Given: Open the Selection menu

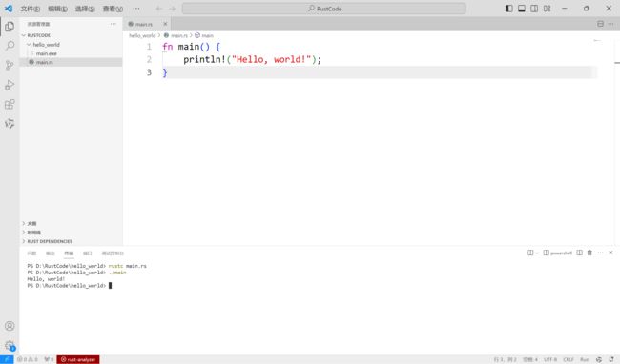Looking at the screenshot, I should 85,9.
